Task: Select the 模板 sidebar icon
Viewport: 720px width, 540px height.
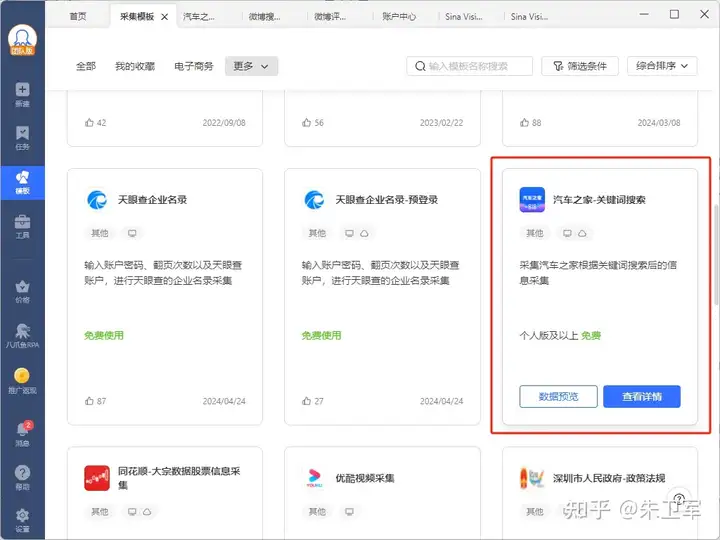Action: tap(22, 182)
